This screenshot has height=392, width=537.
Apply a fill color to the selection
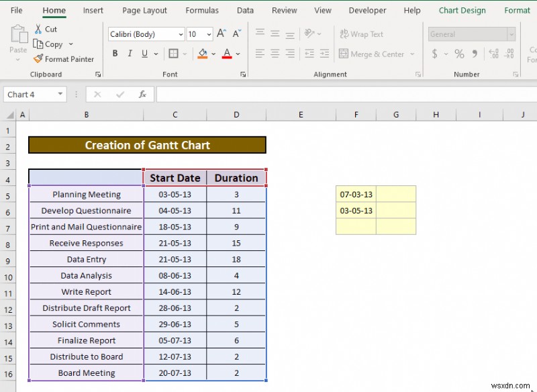[203, 53]
